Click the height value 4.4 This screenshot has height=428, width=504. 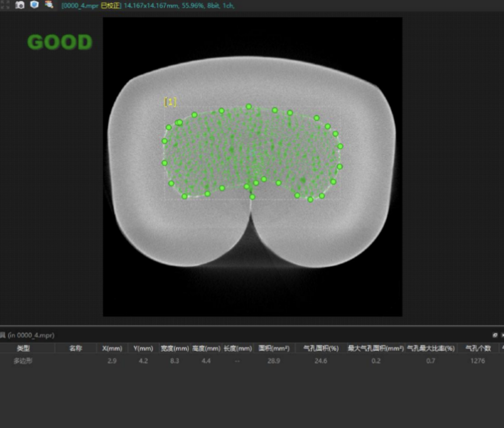[x=206, y=361]
